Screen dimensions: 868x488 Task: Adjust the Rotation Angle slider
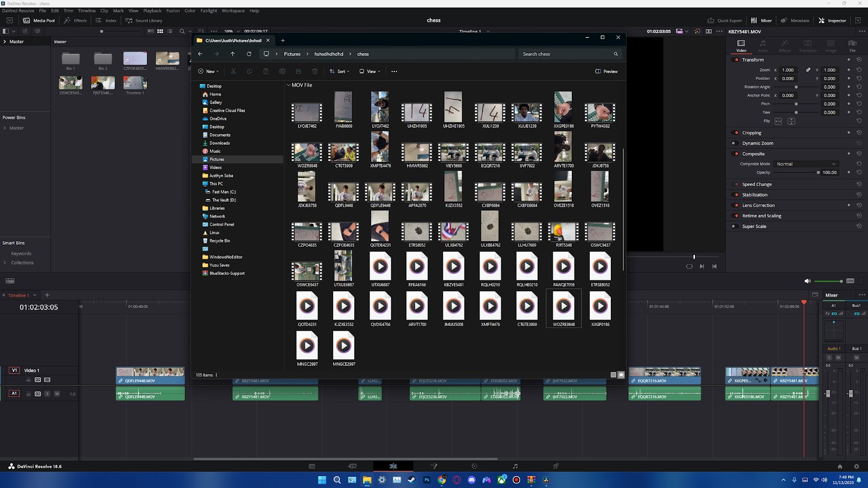pos(796,87)
